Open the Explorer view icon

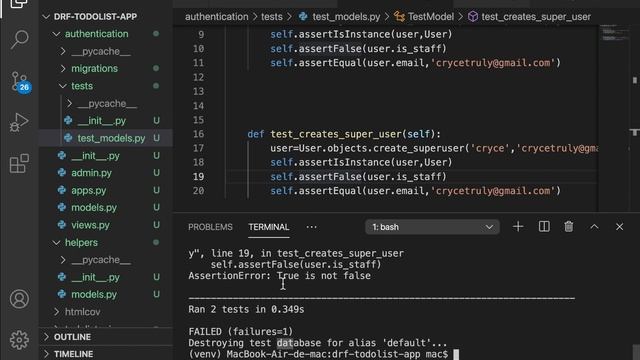[x=19, y=4]
